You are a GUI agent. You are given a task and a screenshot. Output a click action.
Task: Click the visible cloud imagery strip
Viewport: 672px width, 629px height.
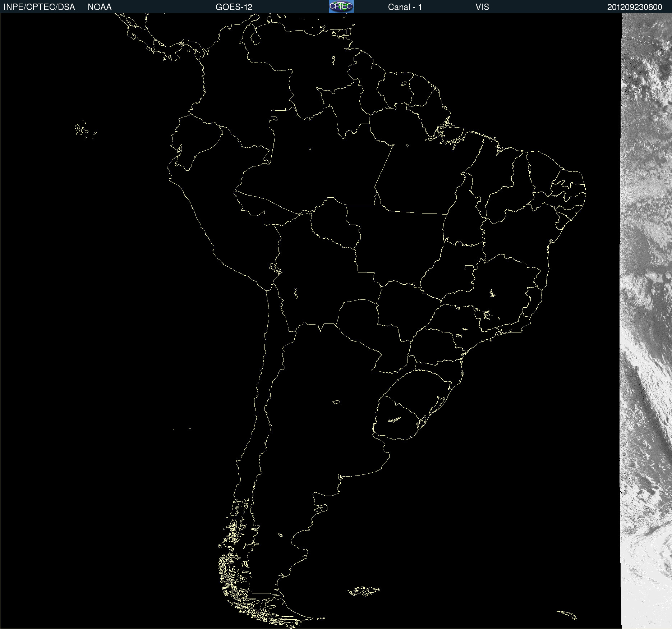click(x=646, y=321)
